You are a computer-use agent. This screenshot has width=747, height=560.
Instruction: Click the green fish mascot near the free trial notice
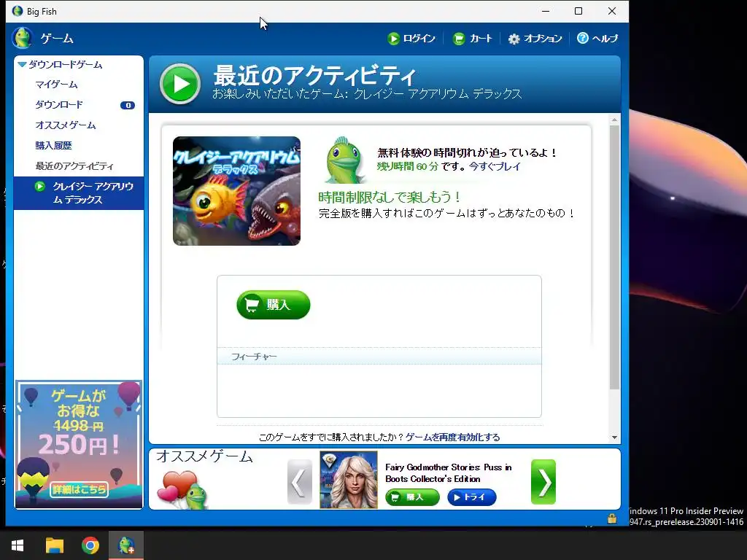344,160
